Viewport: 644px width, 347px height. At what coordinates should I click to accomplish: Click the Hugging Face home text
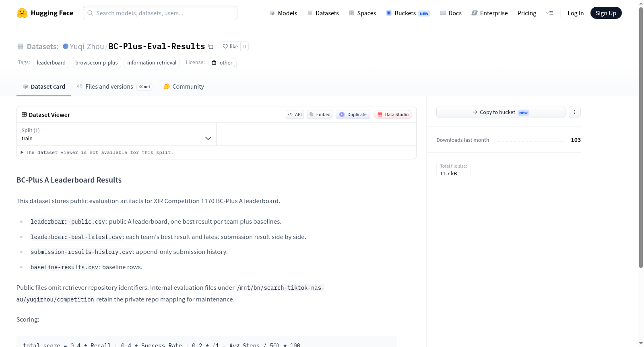click(52, 13)
